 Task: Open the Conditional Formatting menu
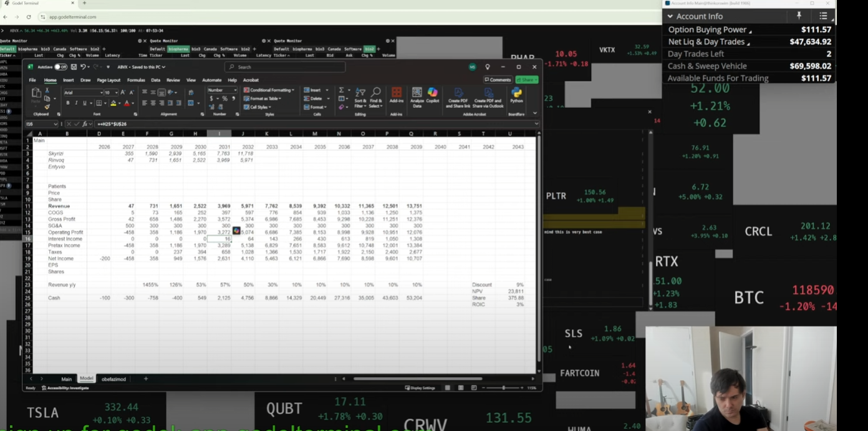click(x=269, y=90)
